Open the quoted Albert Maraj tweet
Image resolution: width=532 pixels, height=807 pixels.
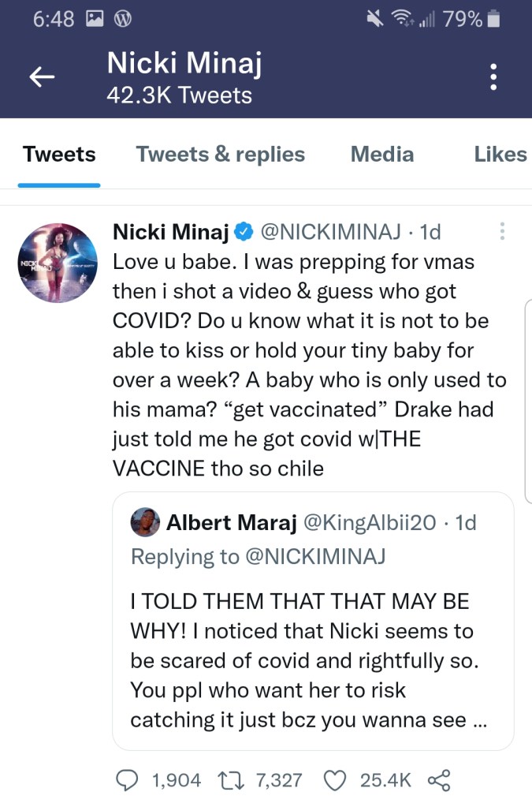click(313, 647)
